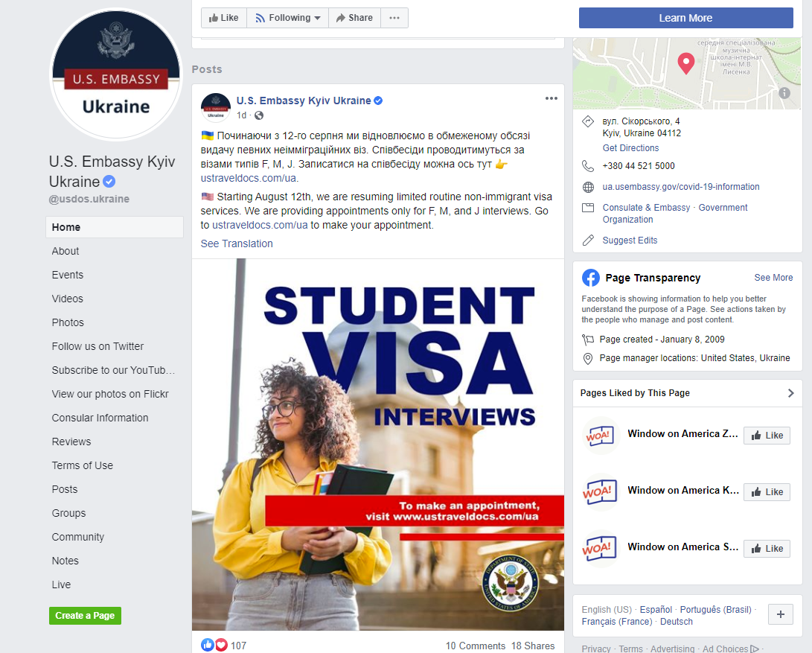
Task: Open Government Organization category link
Action: [x=675, y=214]
